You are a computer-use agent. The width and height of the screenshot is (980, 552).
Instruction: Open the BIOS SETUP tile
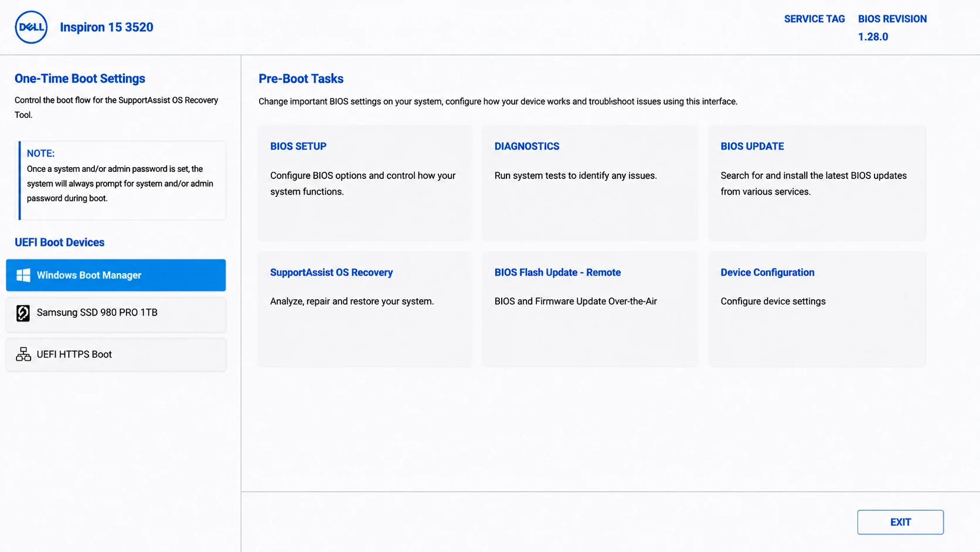pos(365,183)
